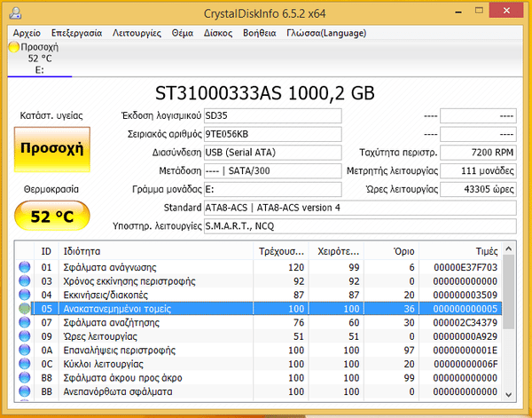Select attribute text Επαναλήψεις περιστροφής

(x=120, y=350)
